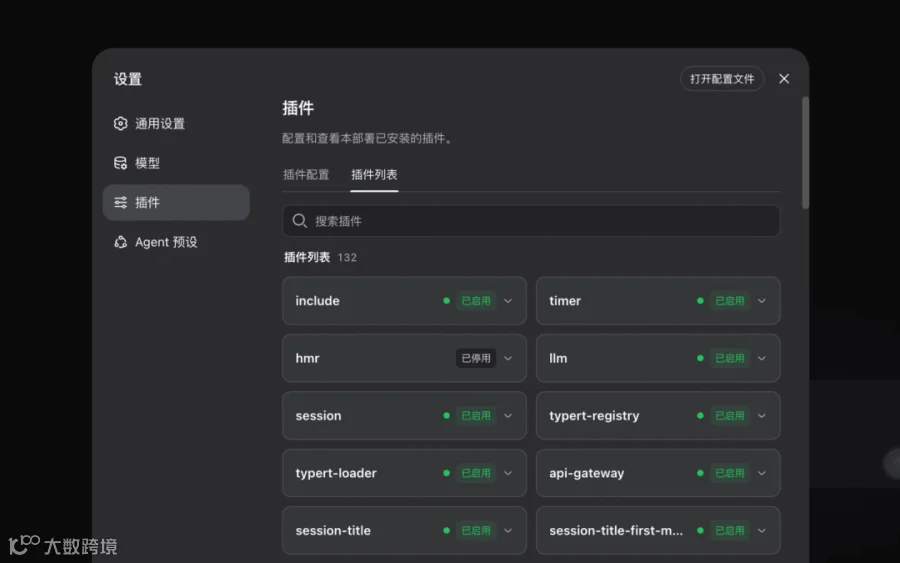900x563 pixels.
Task: Click the 插件 sliders icon in sidebar
Action: (x=121, y=202)
